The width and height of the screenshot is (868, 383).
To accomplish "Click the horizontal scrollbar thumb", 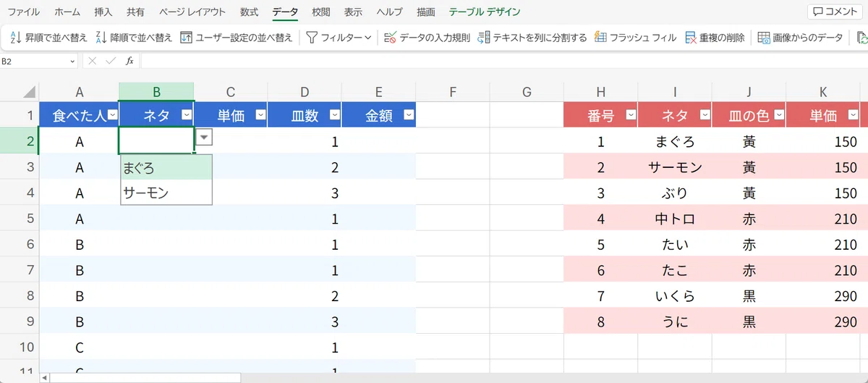I will click(x=146, y=378).
